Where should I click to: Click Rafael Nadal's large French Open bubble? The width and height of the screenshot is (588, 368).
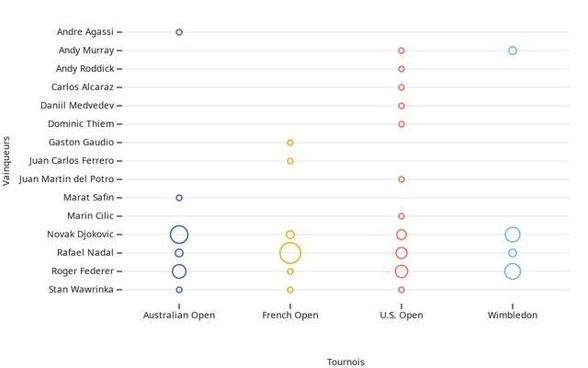(x=290, y=253)
